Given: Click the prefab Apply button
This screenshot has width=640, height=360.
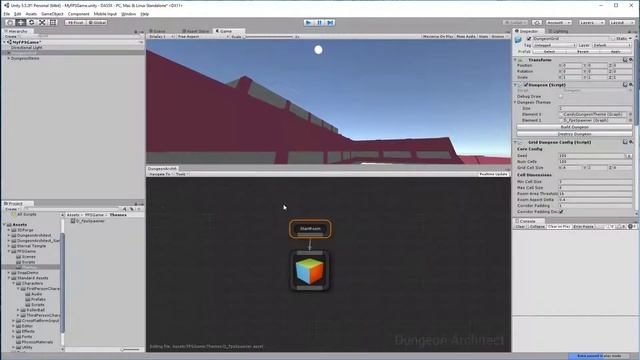Looking at the screenshot, I should pos(616,52).
